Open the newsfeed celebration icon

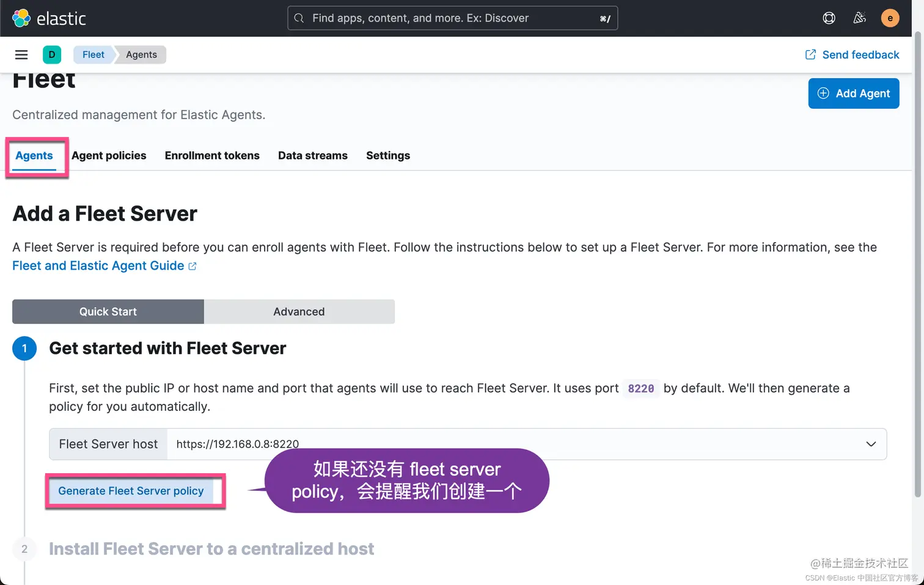click(x=859, y=18)
